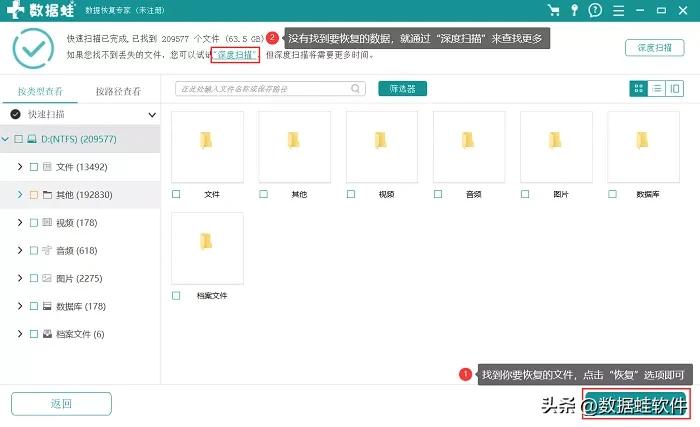Click the 返回 back button
700x427 pixels.
point(61,404)
